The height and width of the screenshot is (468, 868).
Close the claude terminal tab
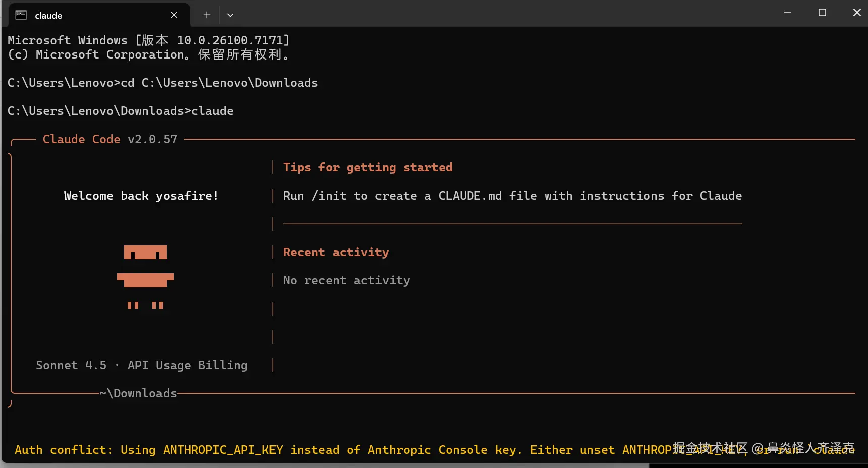click(174, 15)
